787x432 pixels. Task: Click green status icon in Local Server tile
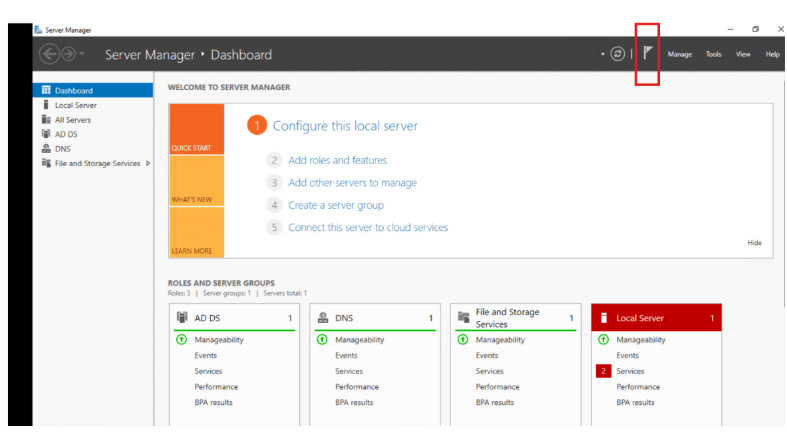[603, 340]
